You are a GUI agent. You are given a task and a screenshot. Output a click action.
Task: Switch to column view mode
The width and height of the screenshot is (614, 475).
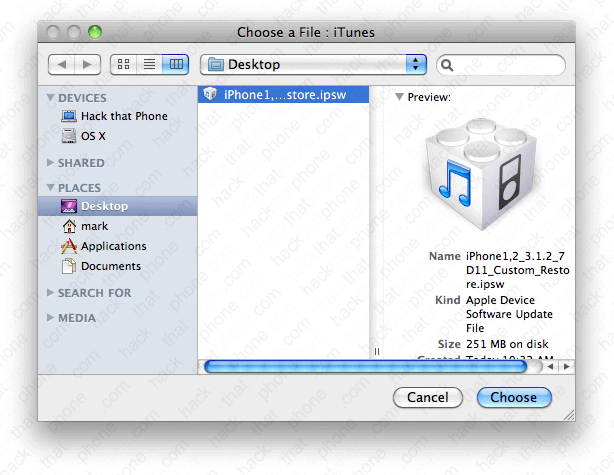176,64
